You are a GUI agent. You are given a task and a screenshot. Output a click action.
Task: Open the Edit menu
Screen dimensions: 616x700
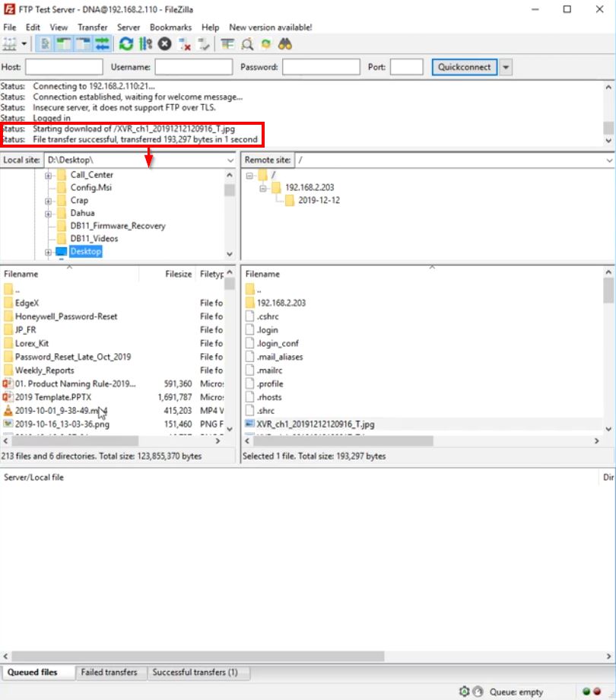[x=33, y=27]
